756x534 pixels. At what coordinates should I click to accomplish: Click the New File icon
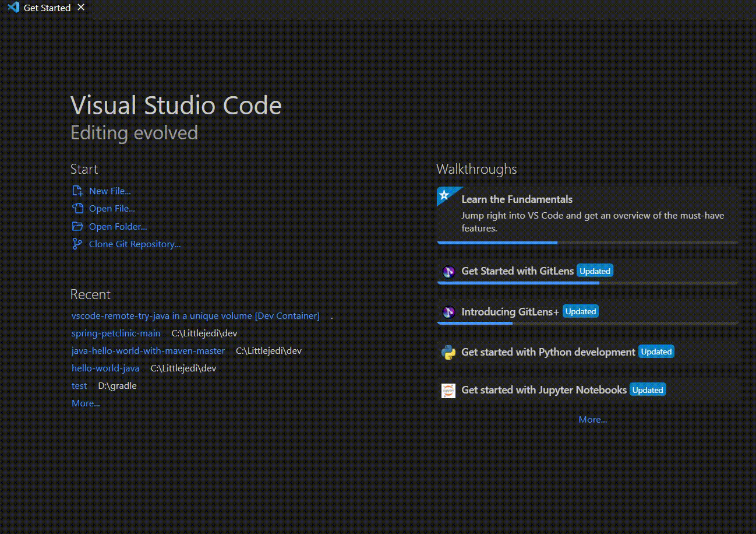[x=77, y=191]
